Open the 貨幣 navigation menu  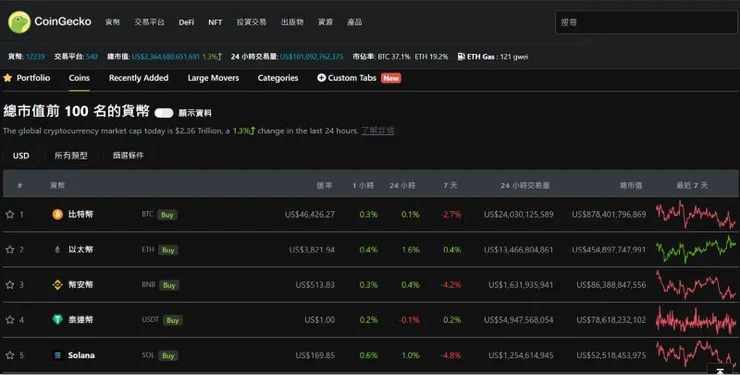pyautogui.click(x=113, y=22)
